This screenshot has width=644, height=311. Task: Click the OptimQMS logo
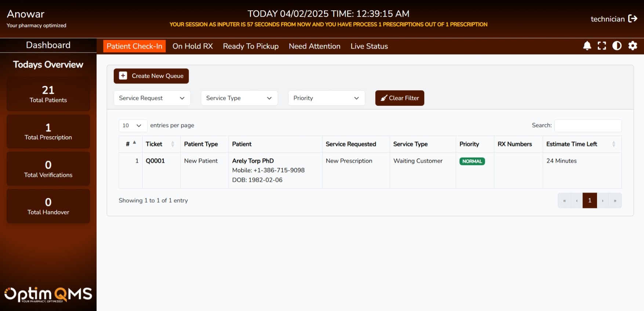coord(48,294)
